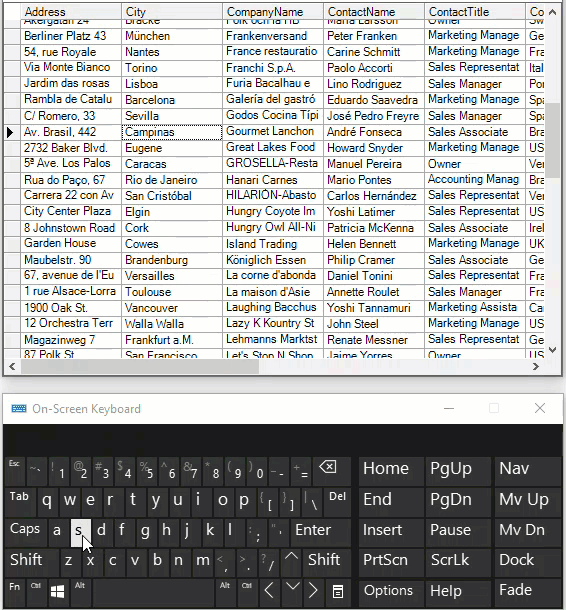Select the row header with the black arrow
566x610 pixels.
[12, 132]
